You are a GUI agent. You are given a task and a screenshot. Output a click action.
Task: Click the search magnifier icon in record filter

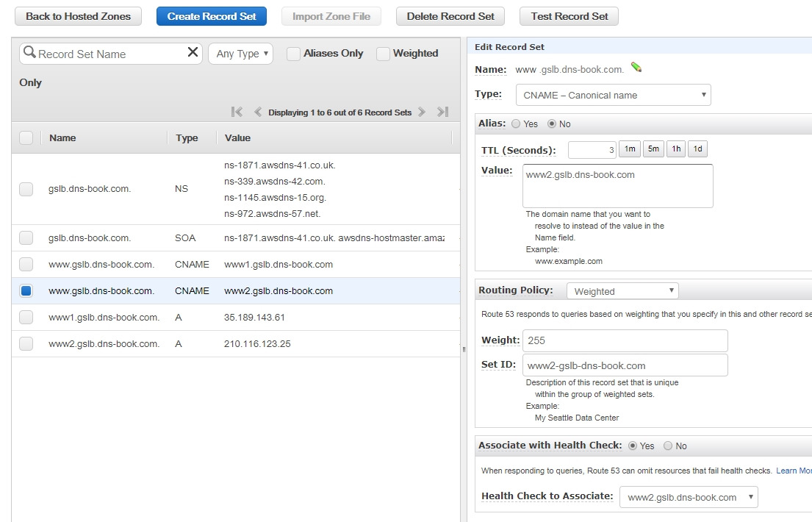click(29, 52)
